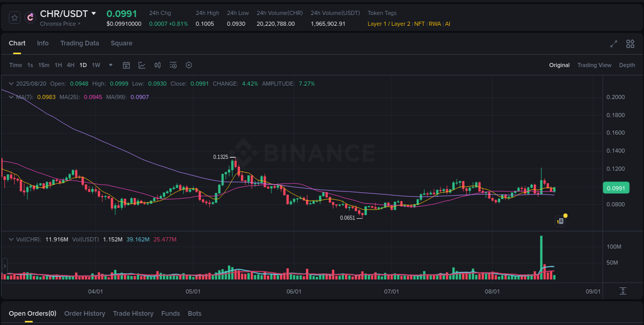This screenshot has width=644, height=325.
Task: Click the green 0.0991 price label on axis
Action: (616, 188)
